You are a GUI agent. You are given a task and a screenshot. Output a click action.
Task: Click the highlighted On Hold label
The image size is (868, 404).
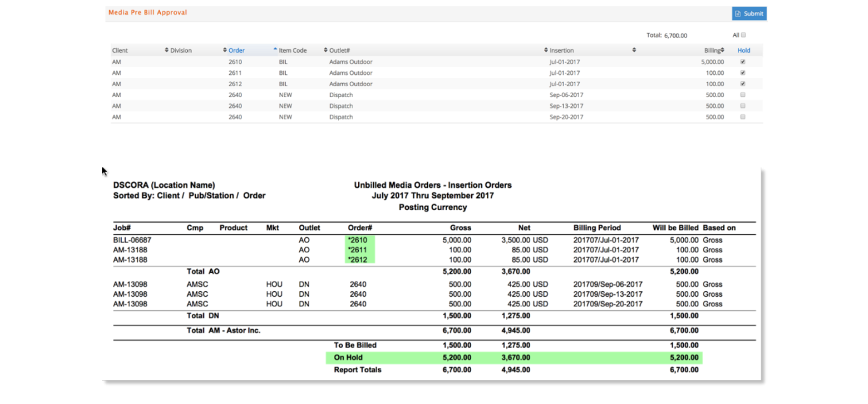[348, 358]
